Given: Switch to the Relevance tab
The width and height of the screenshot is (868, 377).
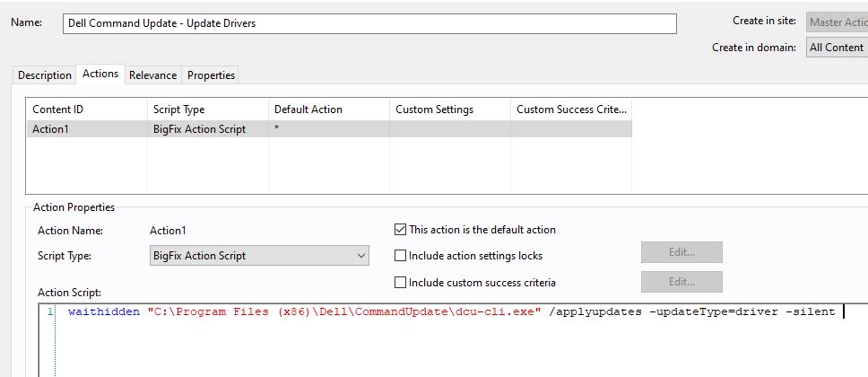Looking at the screenshot, I should 152,75.
